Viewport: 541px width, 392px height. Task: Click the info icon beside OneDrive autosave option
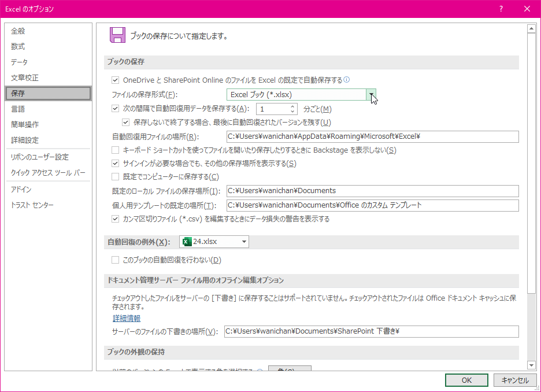[346, 80]
